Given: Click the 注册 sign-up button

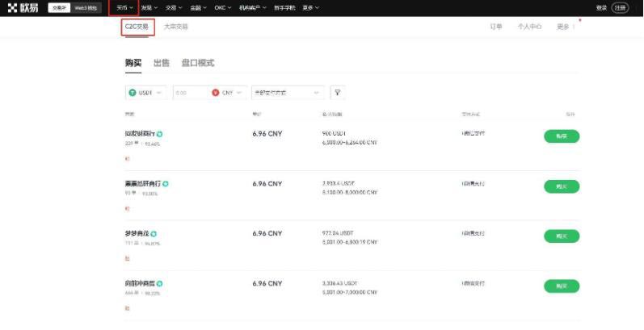Looking at the screenshot, I should [620, 8].
